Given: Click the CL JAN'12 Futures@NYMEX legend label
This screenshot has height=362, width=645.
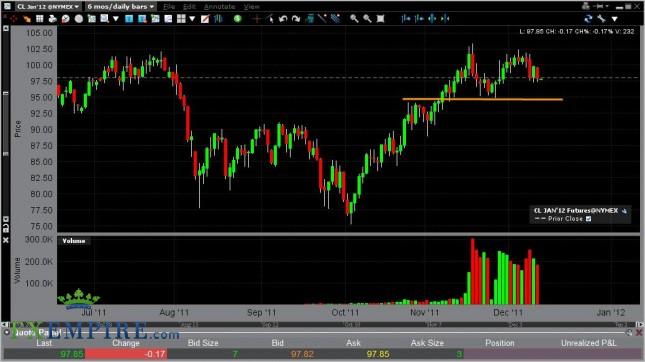Looking at the screenshot, I should tap(576, 210).
